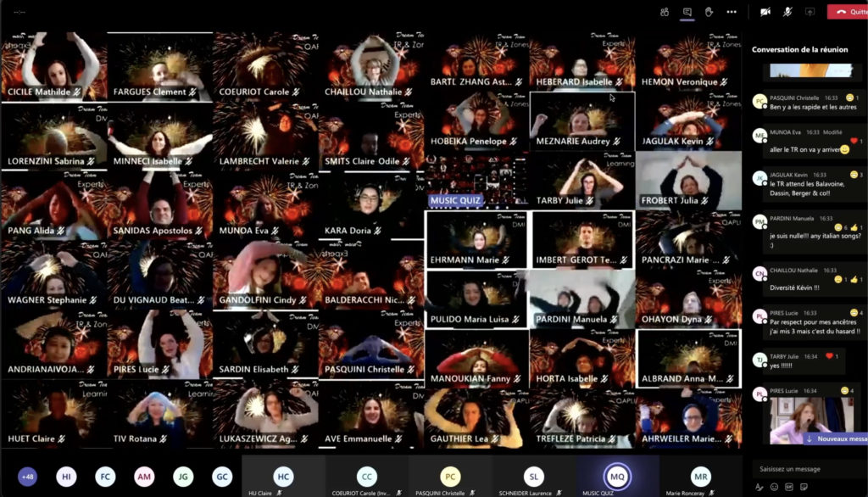868x497 pixels.
Task: Click message 'aller le TR on va y arriver'
Action: (805, 149)
